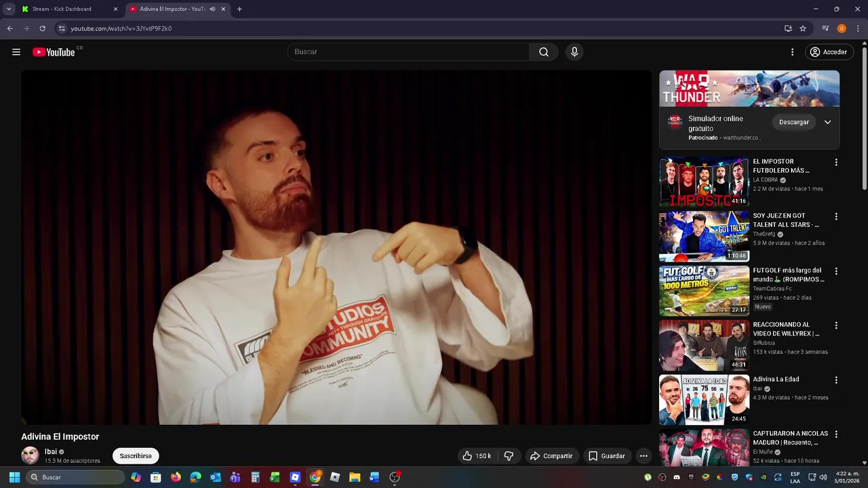Screen dimensions: 868x488
Task: Open options for FUTGOLF video
Action: tap(836, 271)
